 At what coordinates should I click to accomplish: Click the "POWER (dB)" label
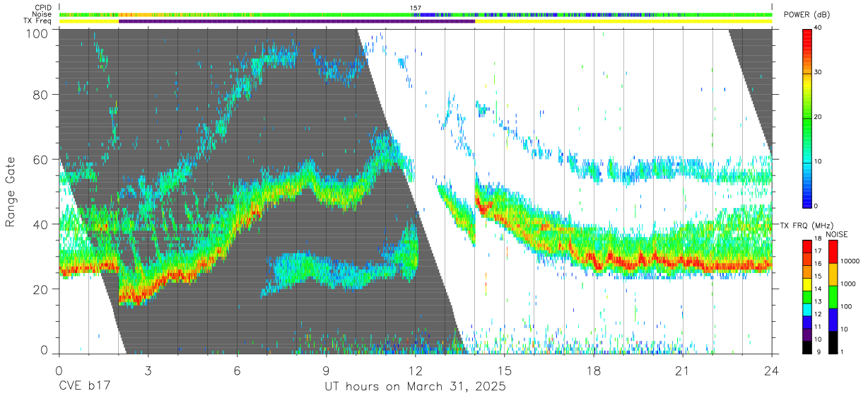(806, 15)
